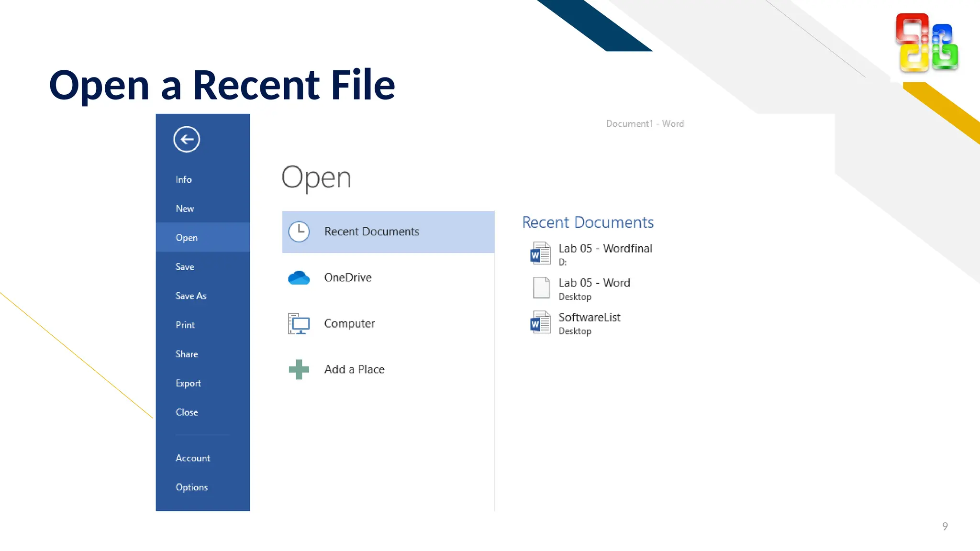The width and height of the screenshot is (980, 551).
Task: Choose Save in the sidebar
Action: 185,267
